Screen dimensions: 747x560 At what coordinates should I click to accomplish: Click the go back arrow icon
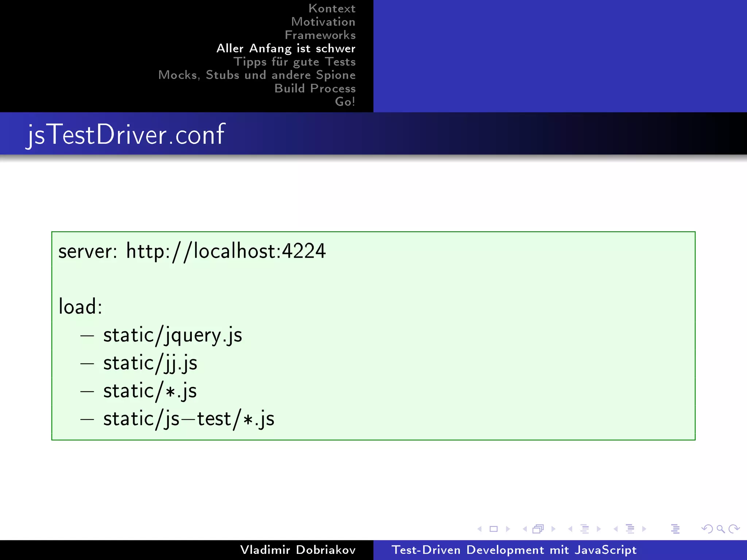coord(707,529)
